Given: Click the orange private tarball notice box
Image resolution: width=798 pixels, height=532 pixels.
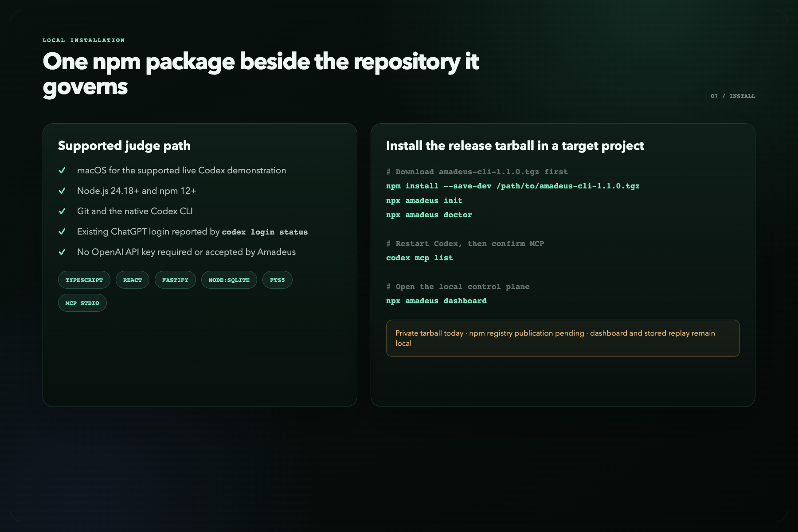Looking at the screenshot, I should pos(563,338).
